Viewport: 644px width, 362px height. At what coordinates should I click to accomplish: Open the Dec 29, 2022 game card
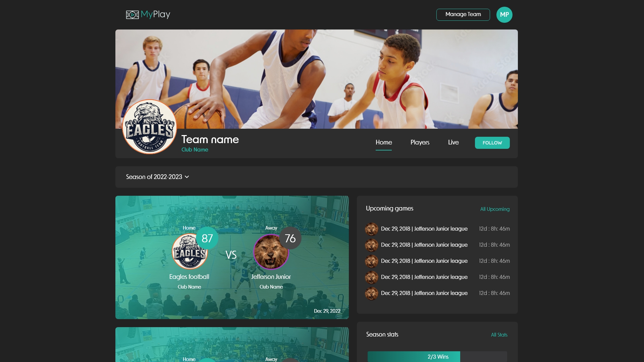pos(232,257)
